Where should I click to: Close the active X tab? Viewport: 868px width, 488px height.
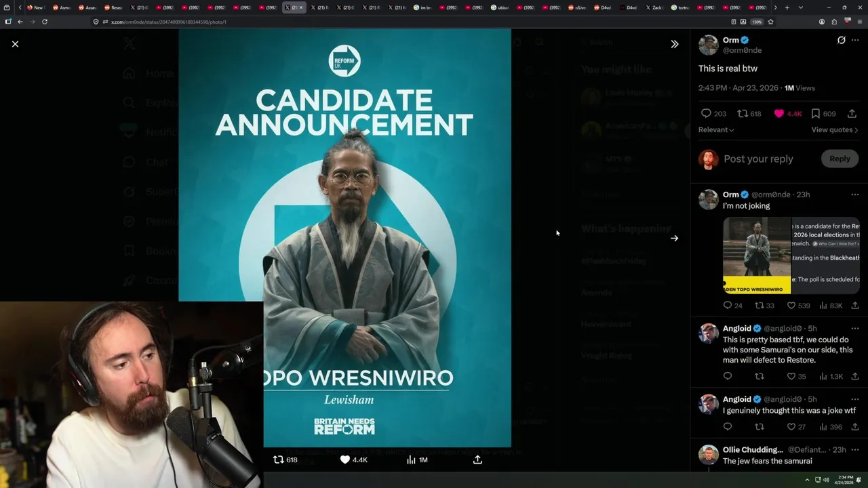click(x=302, y=7)
